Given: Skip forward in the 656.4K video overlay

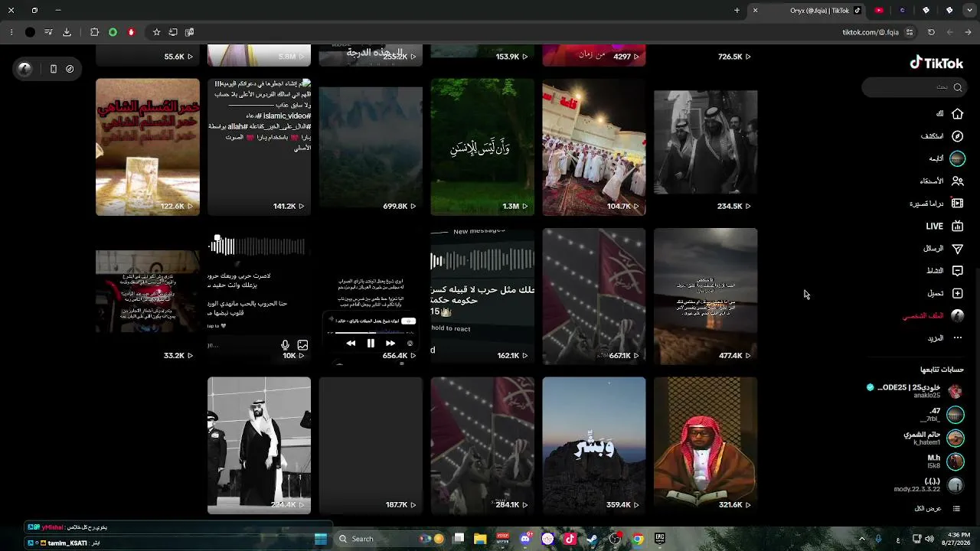Looking at the screenshot, I should tap(390, 344).
